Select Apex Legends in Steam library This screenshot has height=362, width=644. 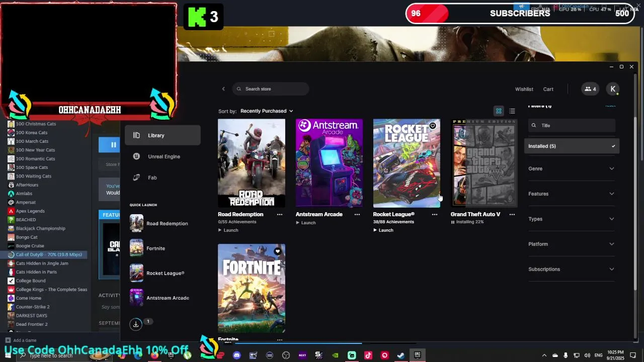point(30,211)
